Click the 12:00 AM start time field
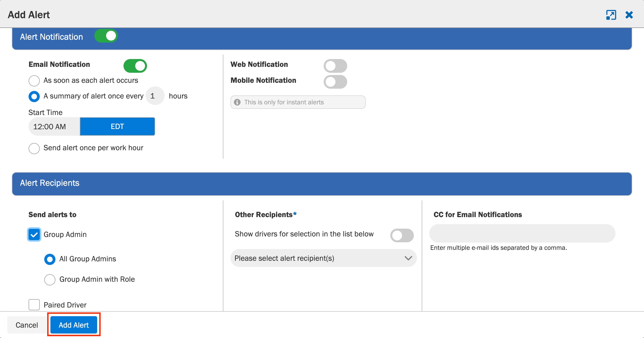The width and height of the screenshot is (644, 338). tap(54, 126)
